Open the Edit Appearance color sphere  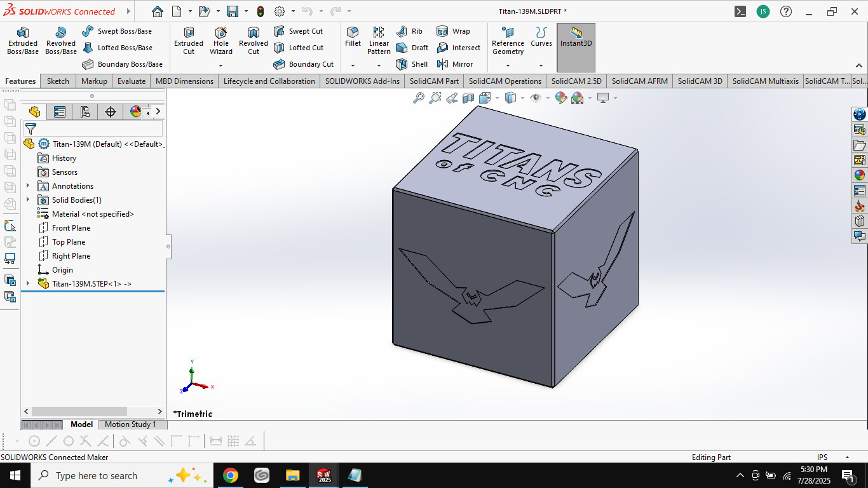click(x=561, y=98)
